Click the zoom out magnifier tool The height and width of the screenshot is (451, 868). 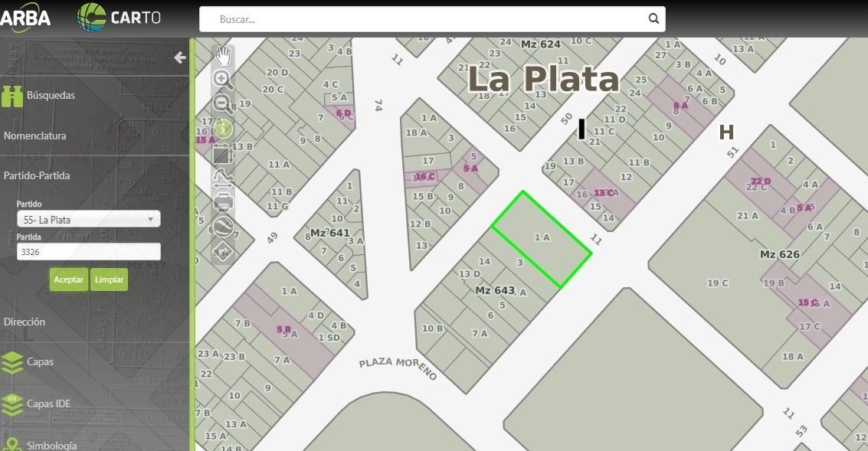click(x=223, y=104)
